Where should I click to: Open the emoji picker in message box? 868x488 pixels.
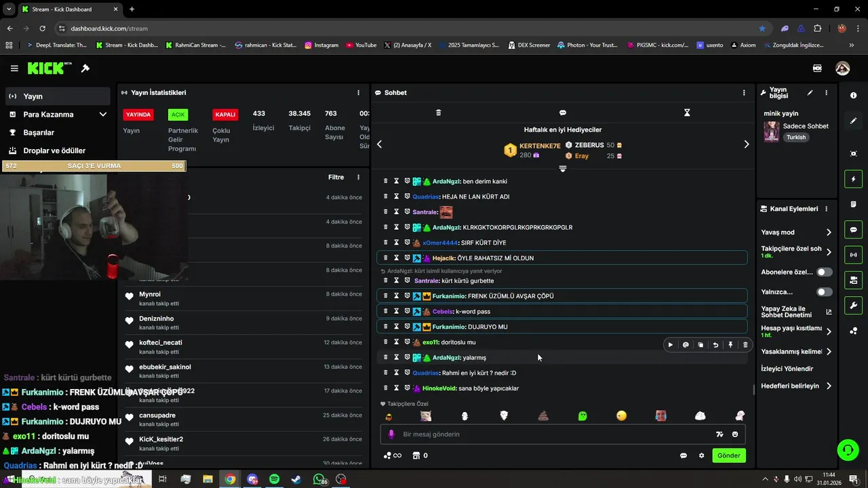pos(735,434)
